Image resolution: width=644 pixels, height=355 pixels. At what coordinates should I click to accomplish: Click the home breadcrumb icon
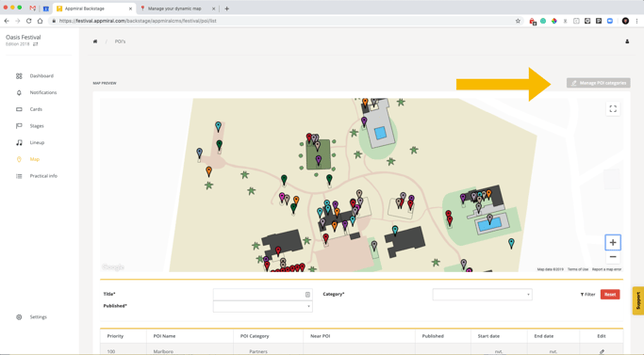95,41
